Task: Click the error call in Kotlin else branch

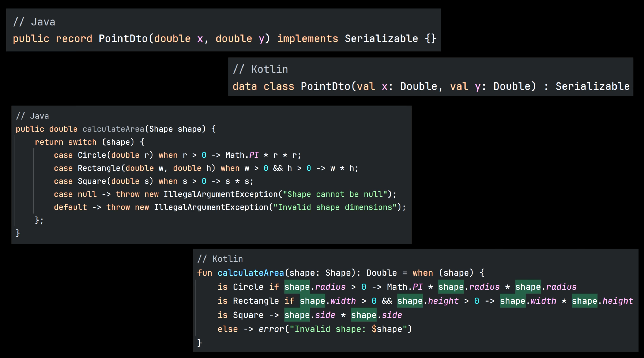Action: point(271,329)
